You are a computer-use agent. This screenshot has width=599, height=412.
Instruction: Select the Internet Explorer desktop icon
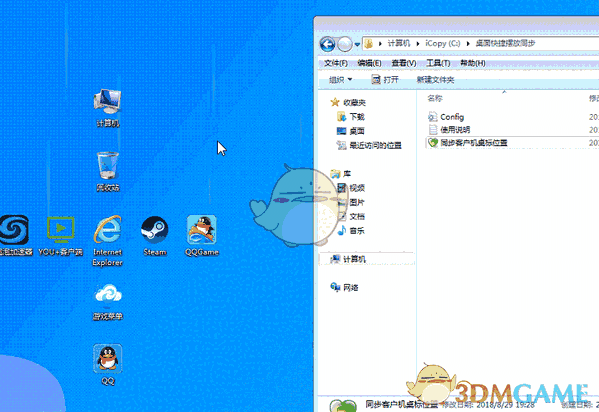coord(107,240)
